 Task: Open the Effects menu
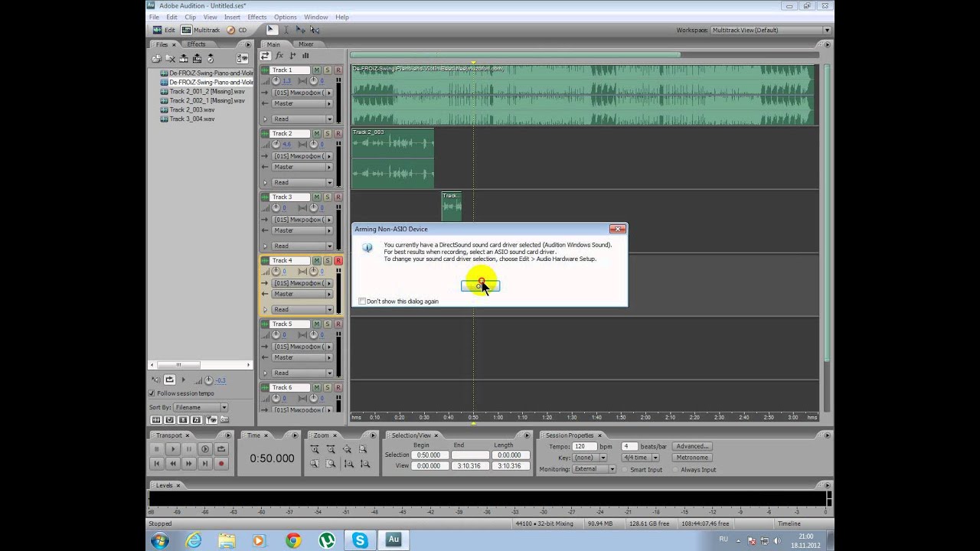coord(257,17)
